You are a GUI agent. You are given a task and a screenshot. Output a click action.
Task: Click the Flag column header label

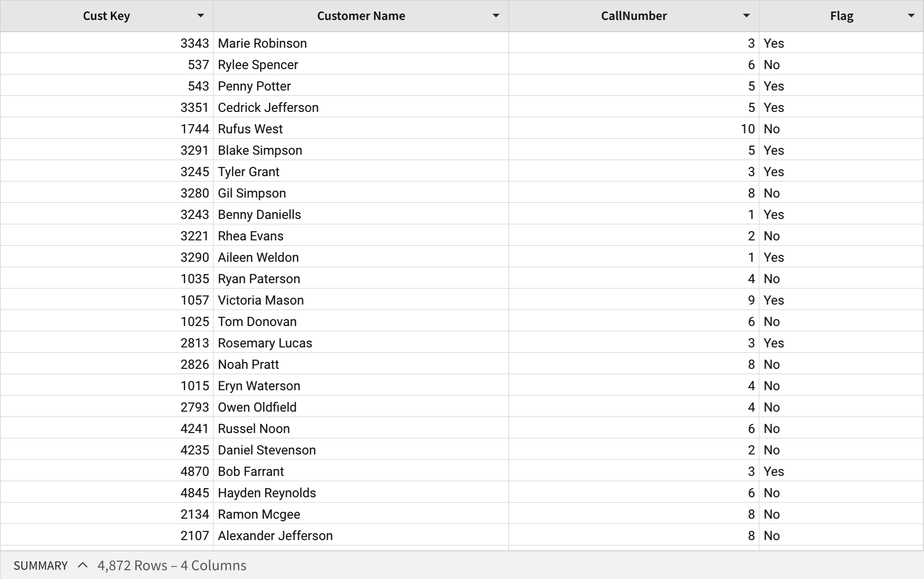(x=841, y=16)
